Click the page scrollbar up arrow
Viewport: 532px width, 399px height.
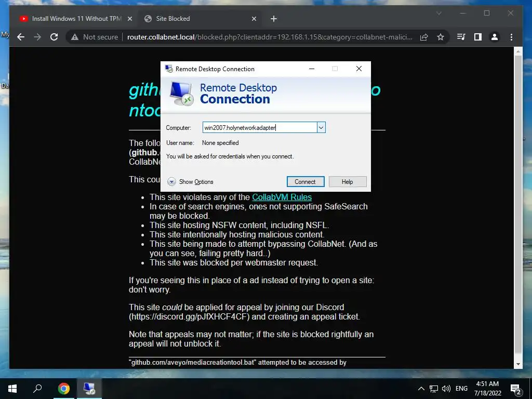(x=518, y=51)
